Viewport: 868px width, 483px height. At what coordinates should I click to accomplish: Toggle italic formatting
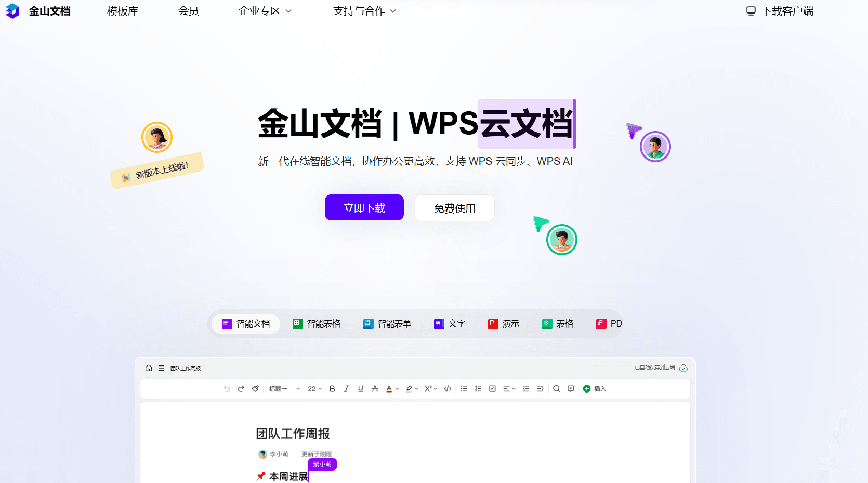tap(347, 389)
